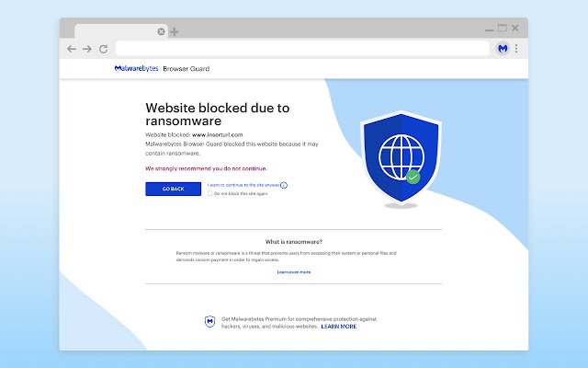
Task: Open a new tab with plus icon
Action: [x=175, y=31]
